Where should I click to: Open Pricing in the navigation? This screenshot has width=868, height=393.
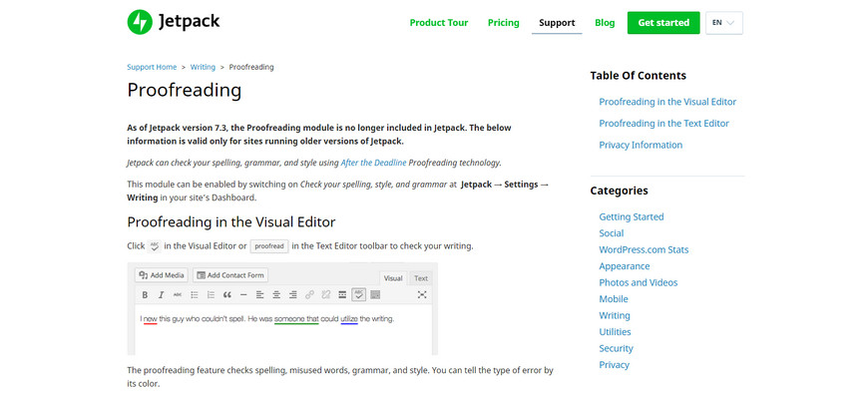click(x=503, y=23)
